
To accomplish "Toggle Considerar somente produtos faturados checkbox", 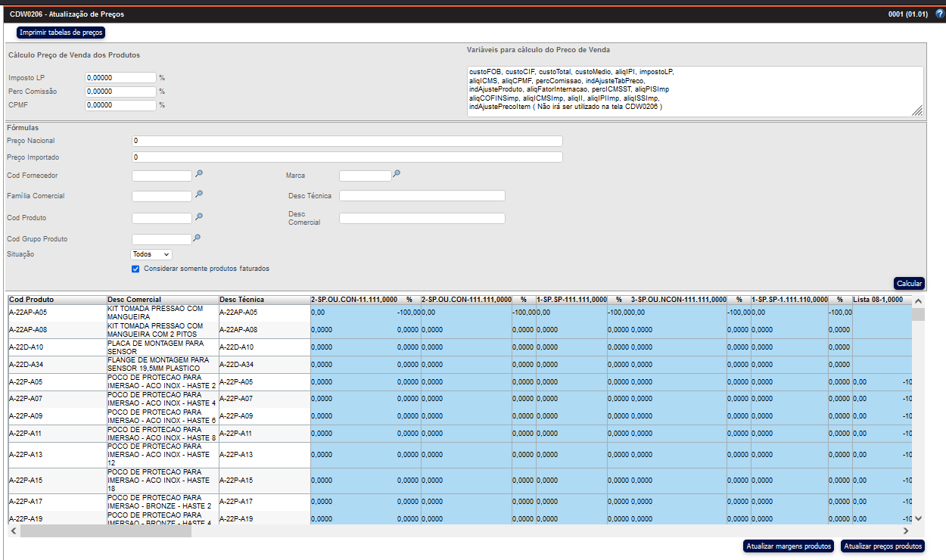I will point(135,269).
